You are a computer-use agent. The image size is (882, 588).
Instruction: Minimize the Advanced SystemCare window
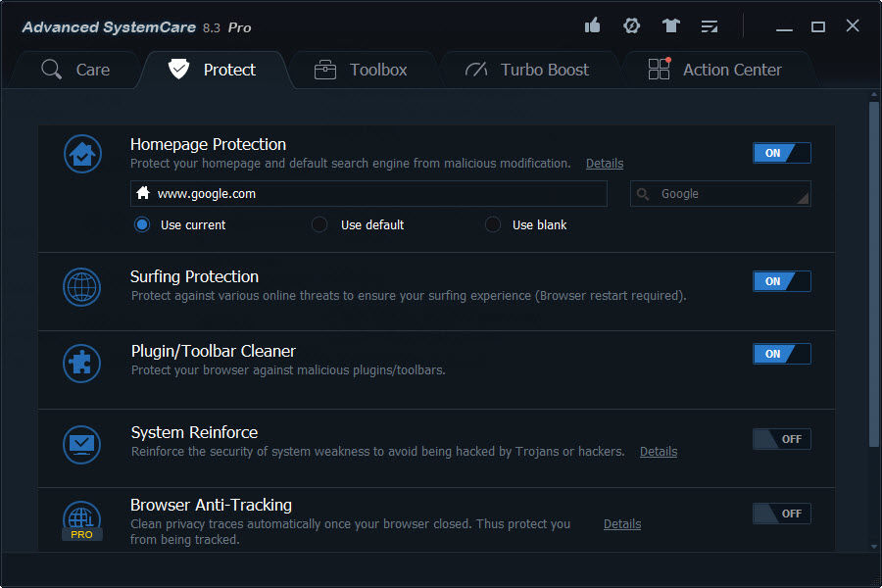coord(784,27)
